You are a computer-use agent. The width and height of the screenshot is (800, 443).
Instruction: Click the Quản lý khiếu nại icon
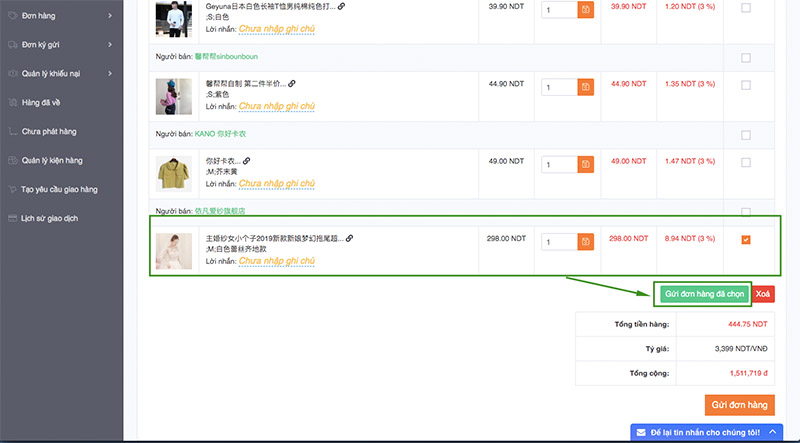[x=13, y=73]
